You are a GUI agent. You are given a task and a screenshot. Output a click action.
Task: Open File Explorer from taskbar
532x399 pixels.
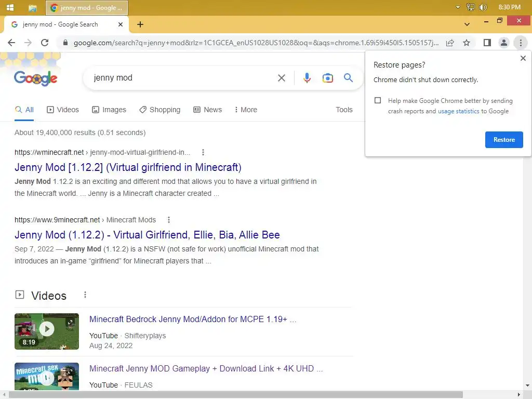tap(32, 8)
